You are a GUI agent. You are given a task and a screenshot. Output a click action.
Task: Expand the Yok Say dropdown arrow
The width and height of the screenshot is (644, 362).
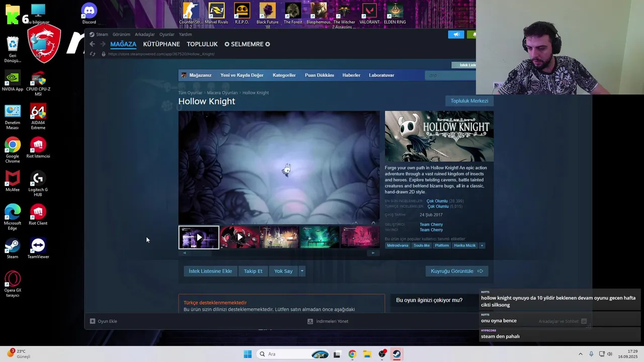(302, 271)
